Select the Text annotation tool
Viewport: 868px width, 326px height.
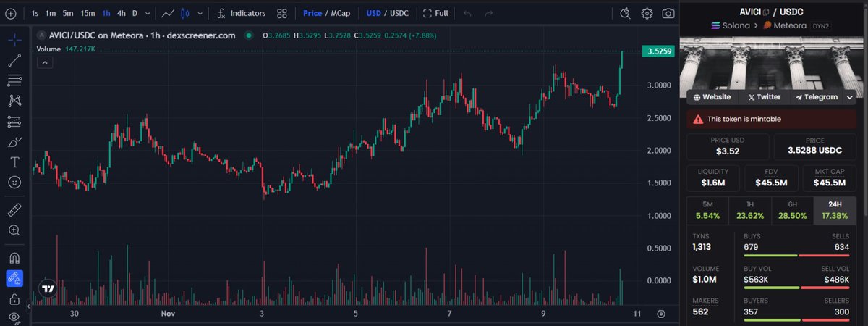[x=14, y=162]
